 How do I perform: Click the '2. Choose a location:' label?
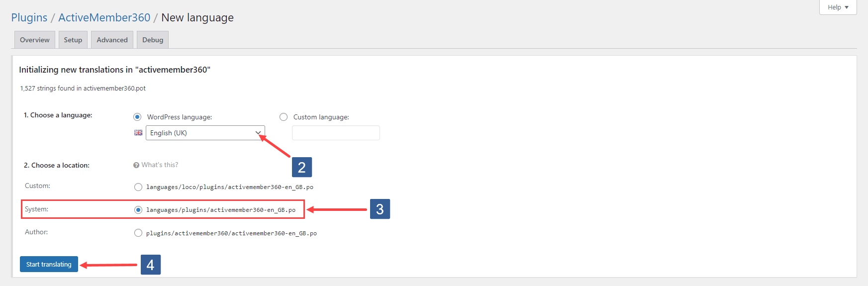(x=57, y=165)
